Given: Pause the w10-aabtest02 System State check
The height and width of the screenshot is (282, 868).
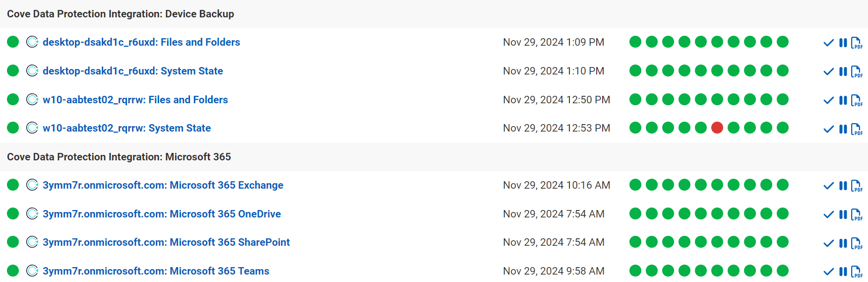Looking at the screenshot, I should point(843,129).
